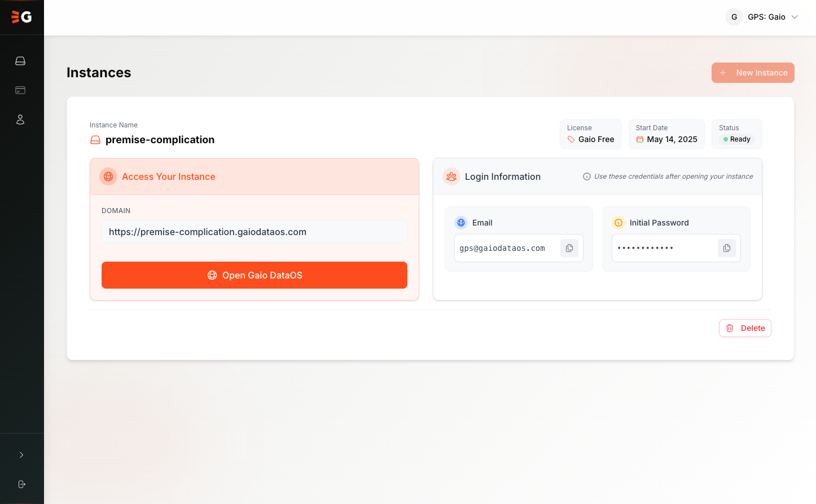816x504 pixels.
Task: Delete the premise-complication instance
Action: [745, 328]
